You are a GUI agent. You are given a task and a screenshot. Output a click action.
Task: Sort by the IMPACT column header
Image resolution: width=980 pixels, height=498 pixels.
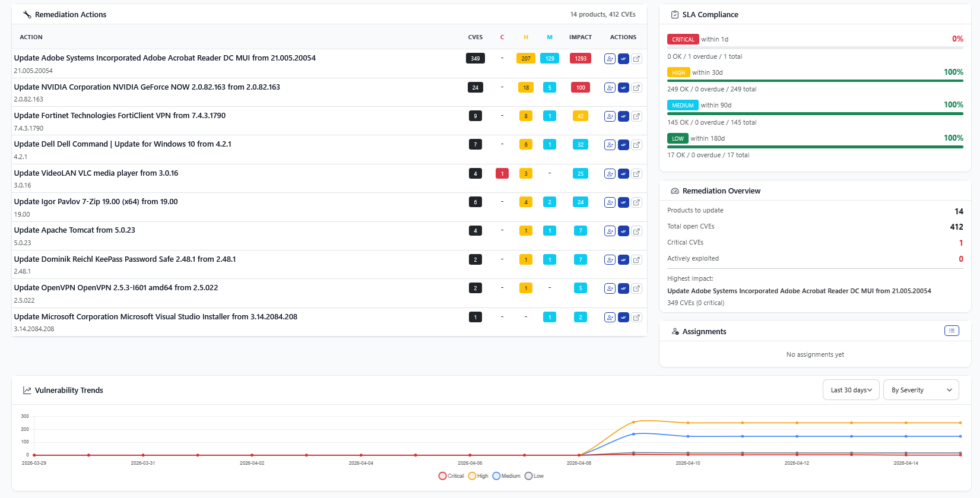[581, 37]
